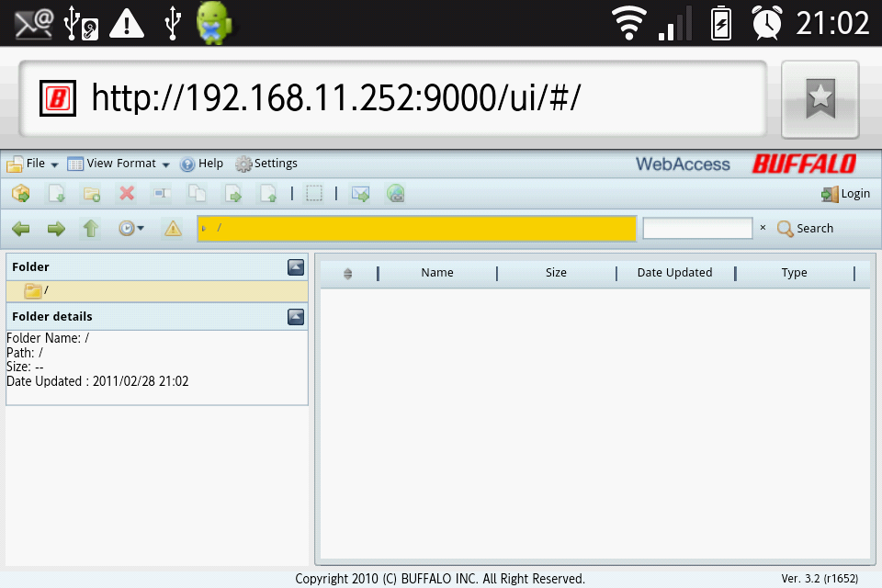Click the copy files icon
Screen dimensions: 882x588
[197, 194]
